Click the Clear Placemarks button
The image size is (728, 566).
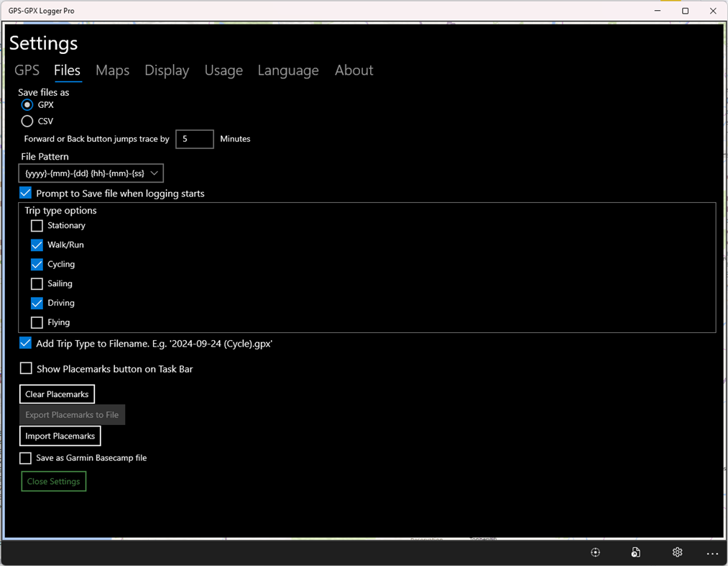(x=57, y=394)
